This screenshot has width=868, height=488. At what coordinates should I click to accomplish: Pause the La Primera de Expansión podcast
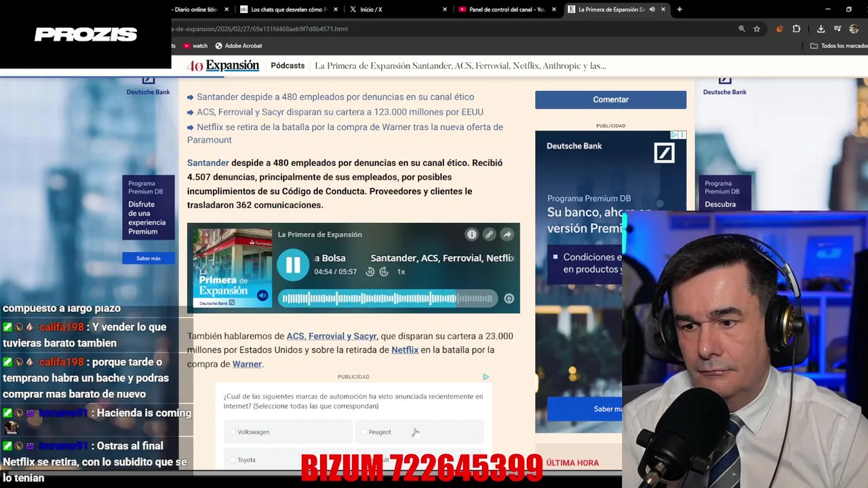[293, 265]
